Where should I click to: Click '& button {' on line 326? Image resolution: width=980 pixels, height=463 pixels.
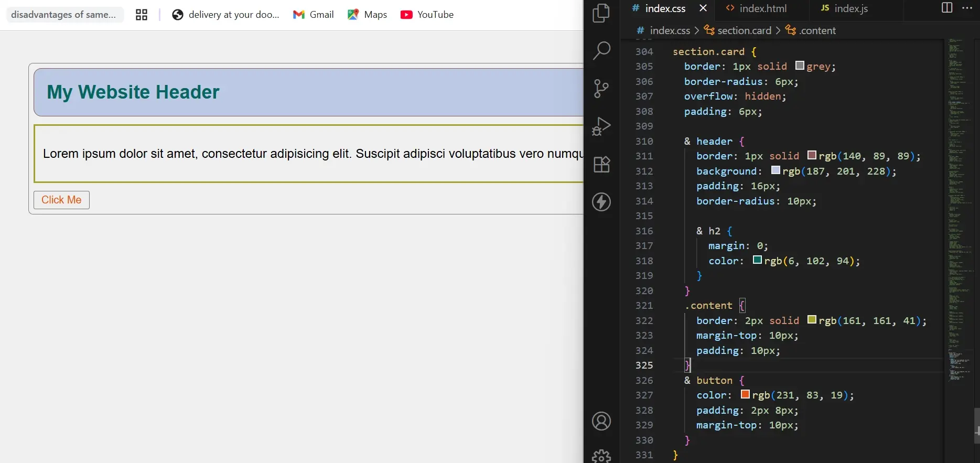715,380
